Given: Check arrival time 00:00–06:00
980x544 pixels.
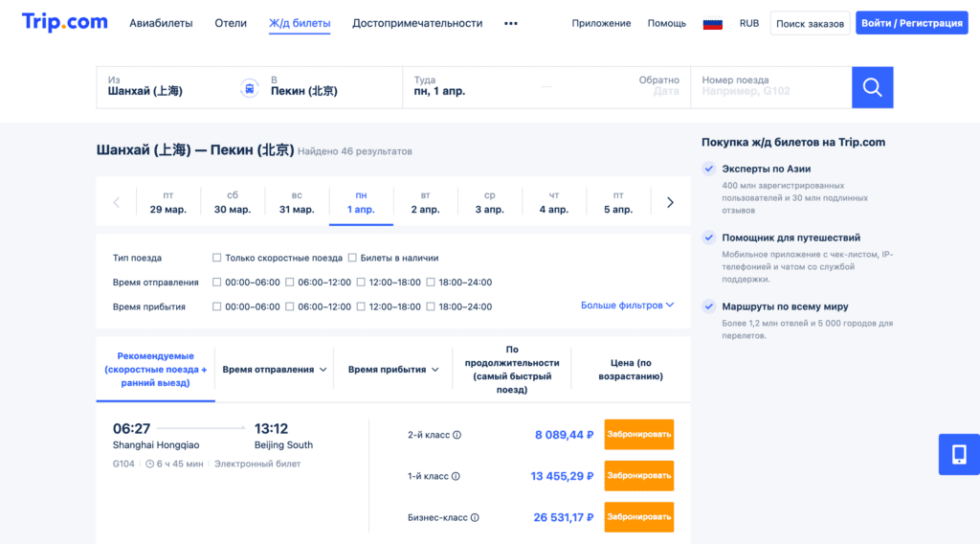Looking at the screenshot, I should pyautogui.click(x=217, y=306).
